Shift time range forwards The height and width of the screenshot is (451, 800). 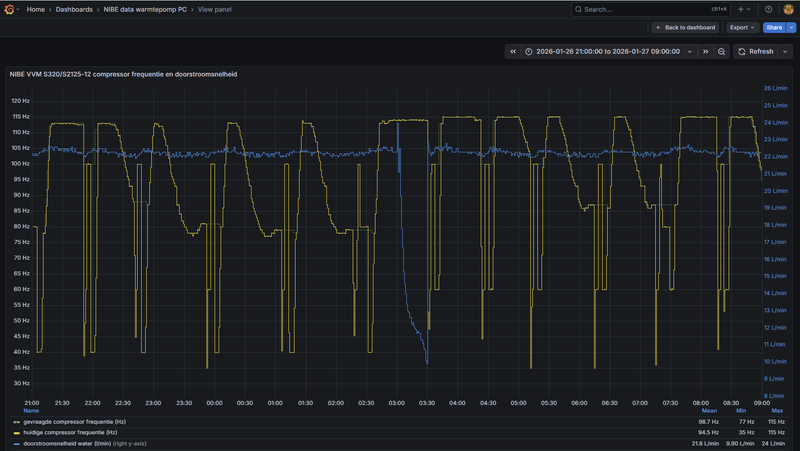(706, 52)
